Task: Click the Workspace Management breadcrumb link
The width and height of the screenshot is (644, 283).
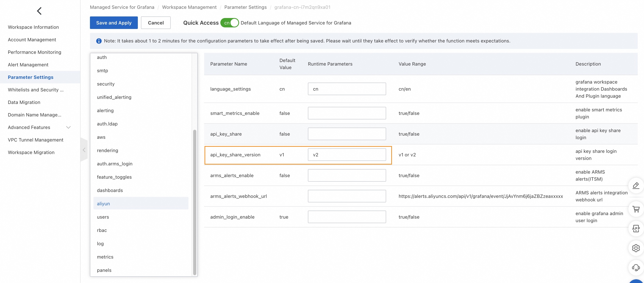Action: coord(189,7)
